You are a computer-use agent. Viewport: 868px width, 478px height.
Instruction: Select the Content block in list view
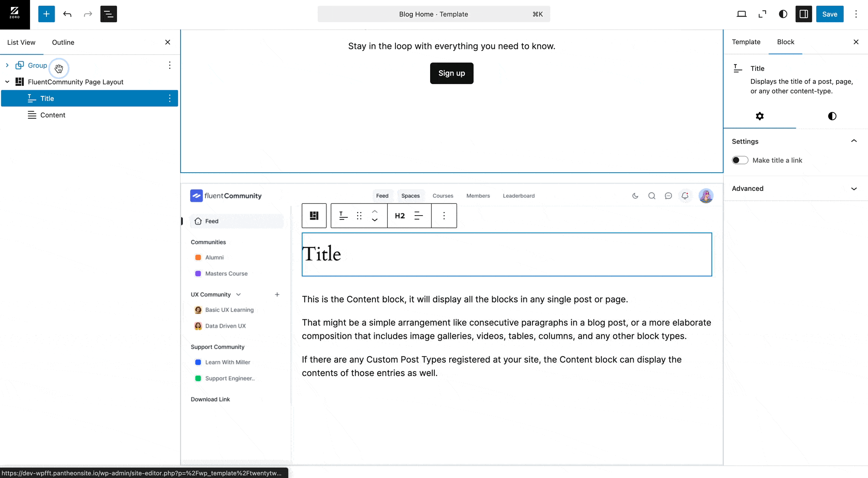89,115
